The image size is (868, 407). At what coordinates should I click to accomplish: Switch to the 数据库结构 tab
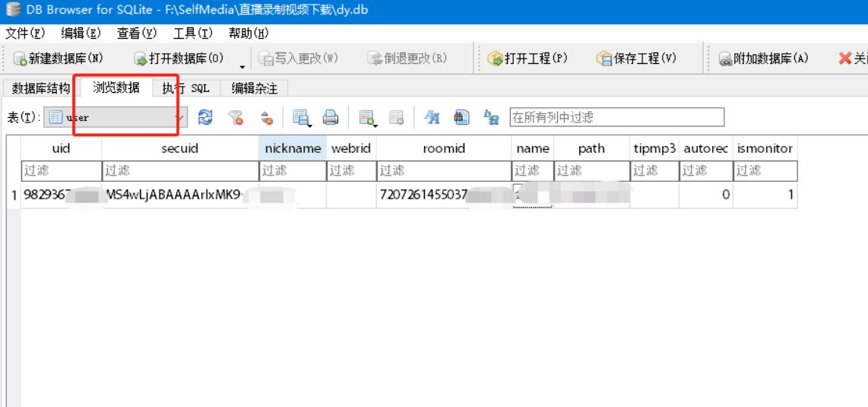[41, 88]
